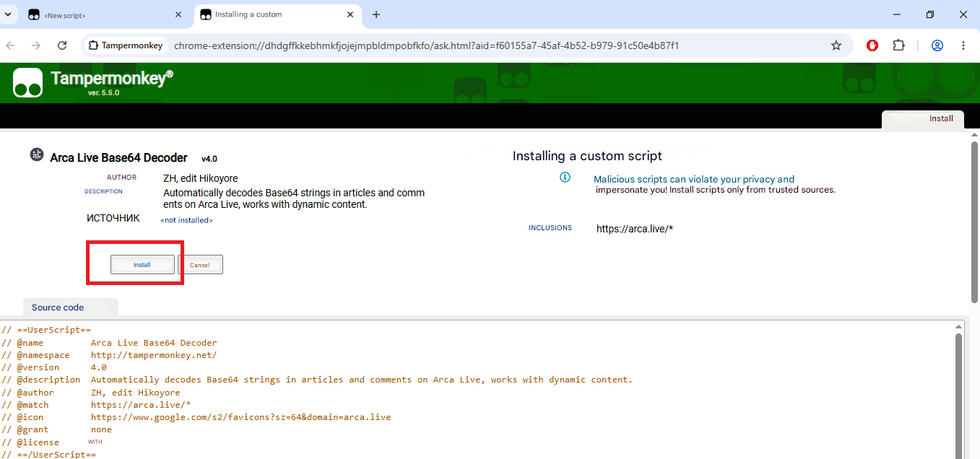Click the // @icon favicon URL line

tap(196, 417)
